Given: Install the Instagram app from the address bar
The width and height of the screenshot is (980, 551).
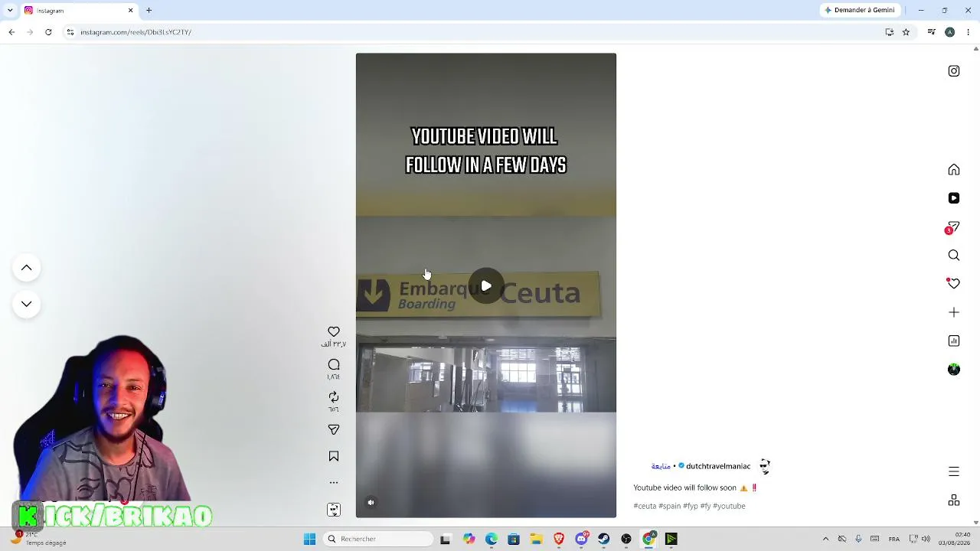Looking at the screenshot, I should click(x=890, y=32).
